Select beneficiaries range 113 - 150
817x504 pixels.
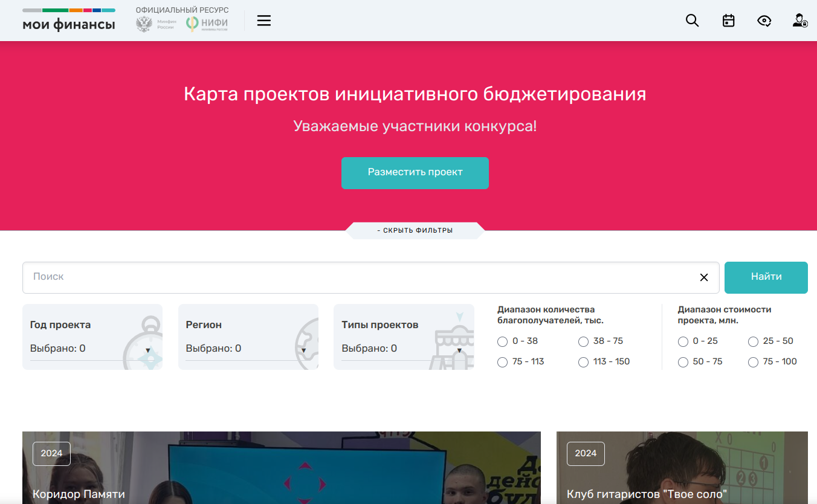(x=583, y=363)
